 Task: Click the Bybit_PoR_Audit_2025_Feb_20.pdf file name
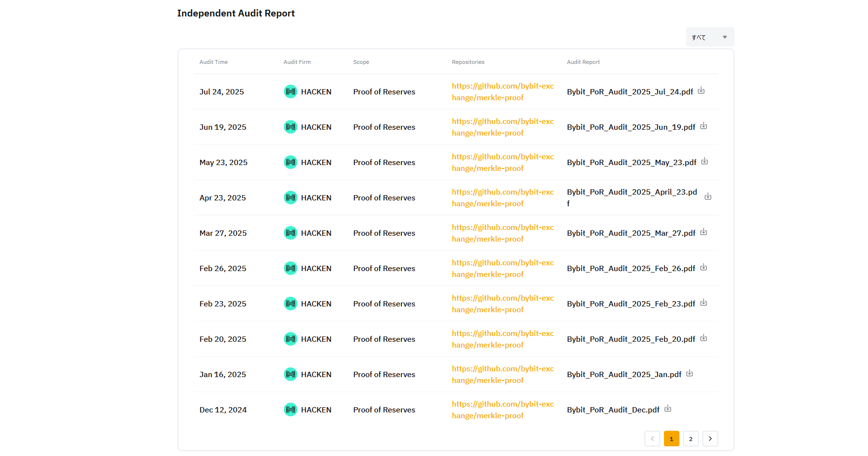pyautogui.click(x=631, y=339)
